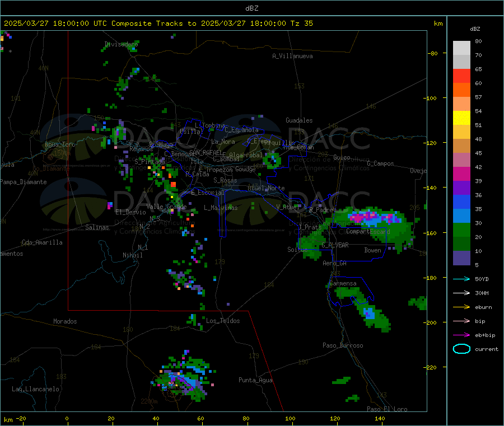Pick the orange 57-60 dBZ color swatch

pos(461,90)
